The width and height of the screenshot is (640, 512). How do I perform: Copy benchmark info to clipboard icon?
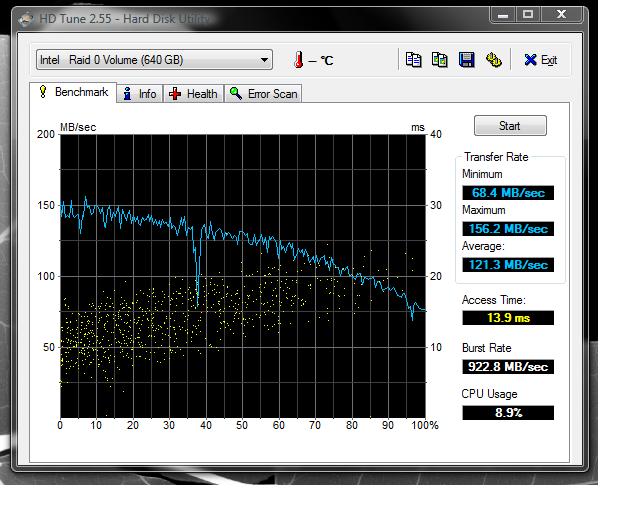pos(413,60)
